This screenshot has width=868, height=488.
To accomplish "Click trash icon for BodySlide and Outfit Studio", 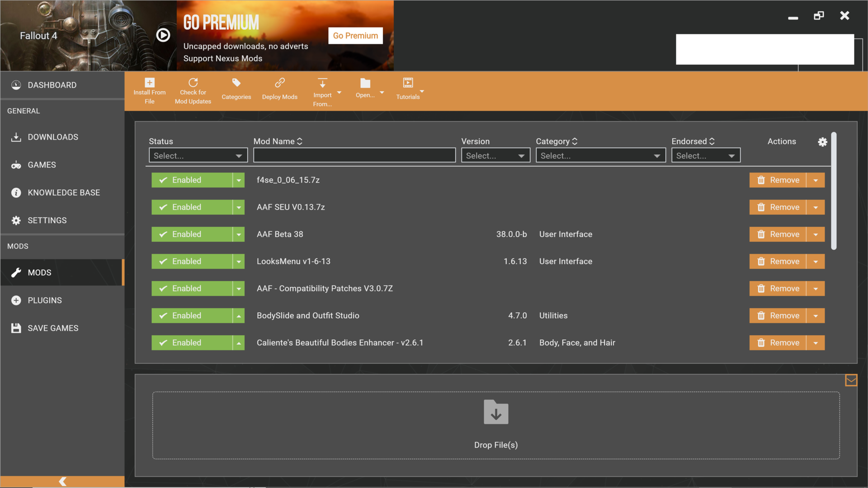I will [x=761, y=316].
